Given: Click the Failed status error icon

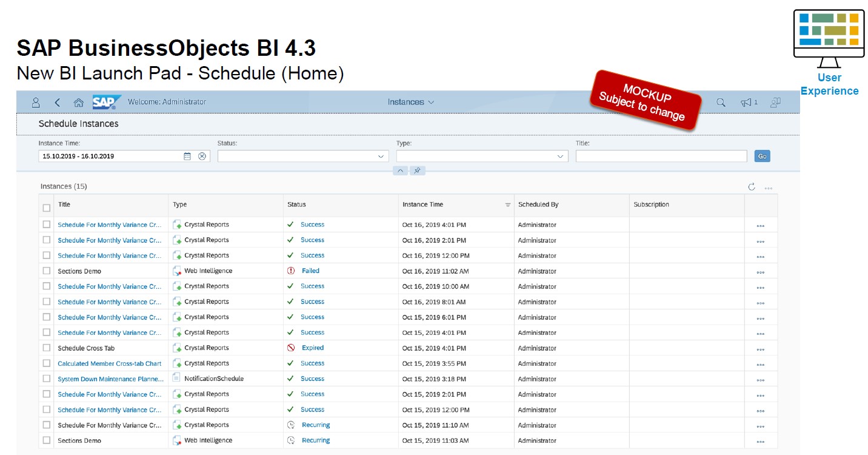Looking at the screenshot, I should (x=291, y=271).
